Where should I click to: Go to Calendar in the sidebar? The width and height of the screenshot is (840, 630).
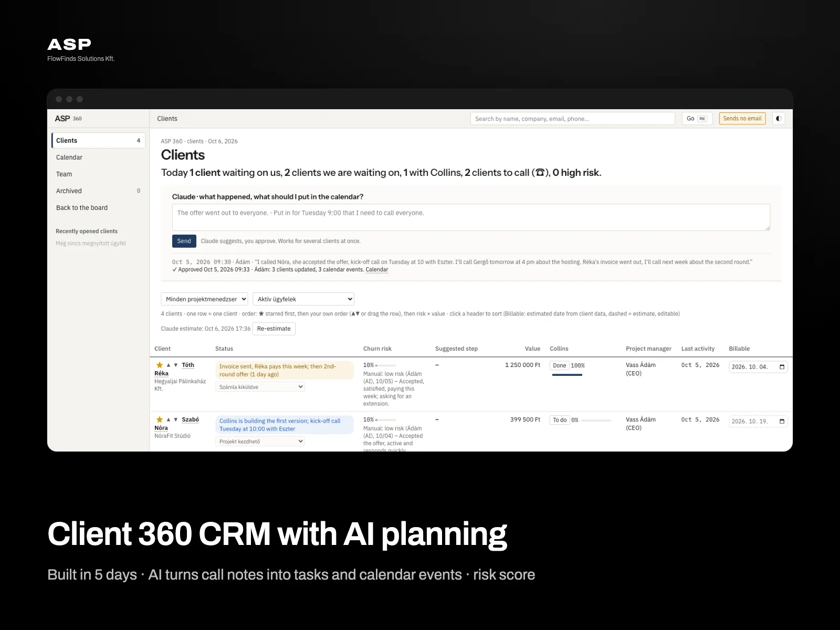(98, 157)
